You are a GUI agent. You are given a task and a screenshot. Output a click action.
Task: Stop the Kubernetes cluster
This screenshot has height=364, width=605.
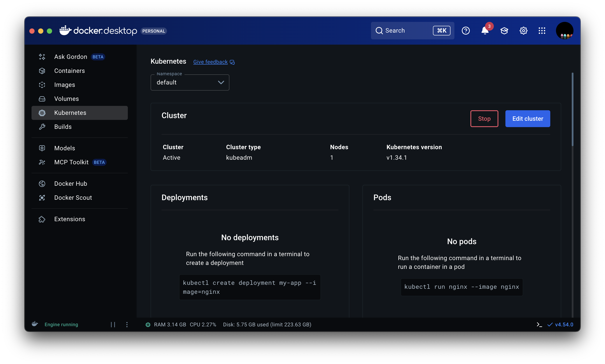(484, 119)
